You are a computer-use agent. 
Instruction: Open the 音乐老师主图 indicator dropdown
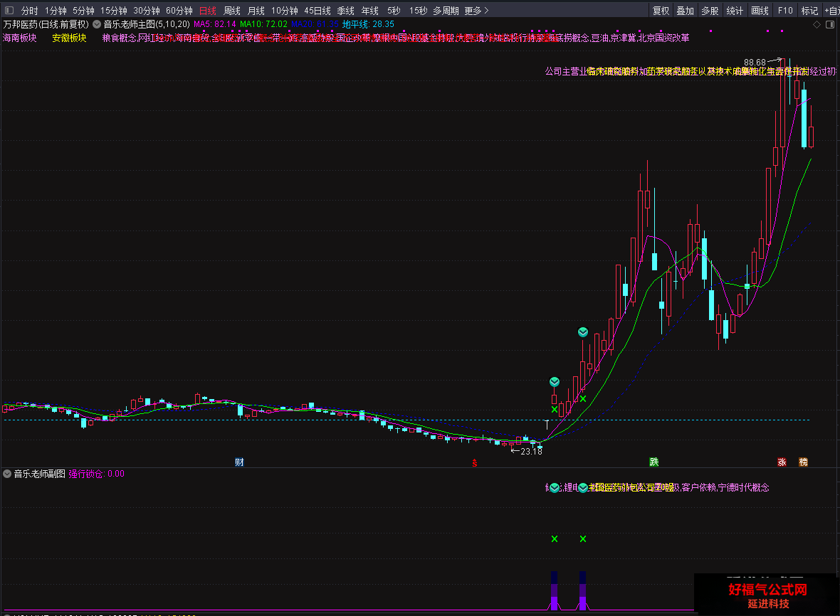[x=97, y=24]
